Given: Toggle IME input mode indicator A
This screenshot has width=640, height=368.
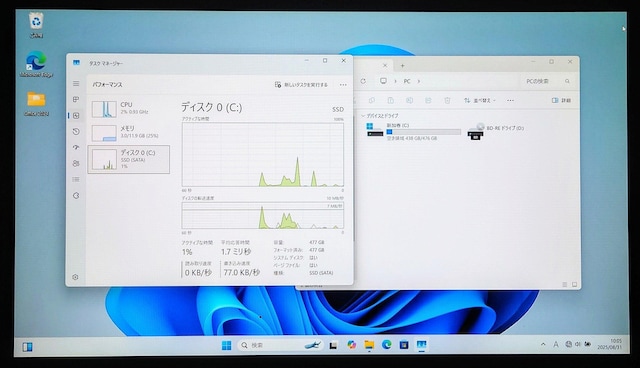Looking at the screenshot, I should coord(556,344).
